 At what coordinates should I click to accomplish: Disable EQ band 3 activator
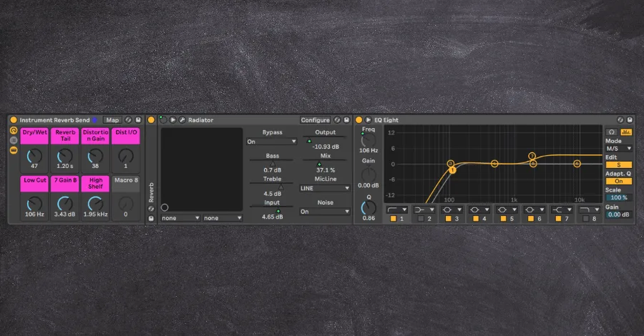tap(448, 219)
